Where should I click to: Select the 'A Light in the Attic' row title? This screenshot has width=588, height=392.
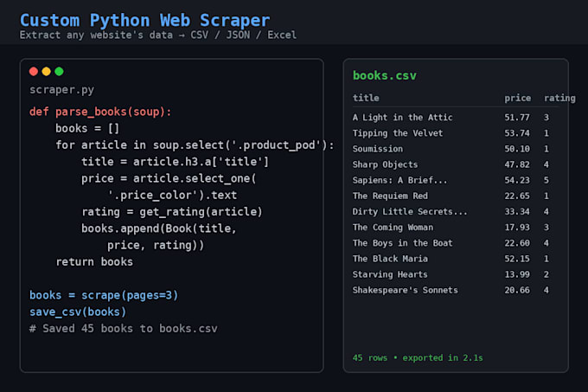[402, 118]
